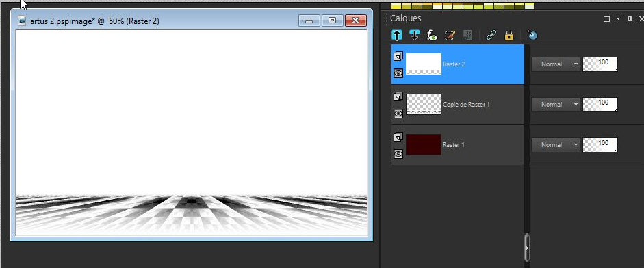
Task: Click the dark red Raster 1 thumbnail
Action: click(x=424, y=144)
